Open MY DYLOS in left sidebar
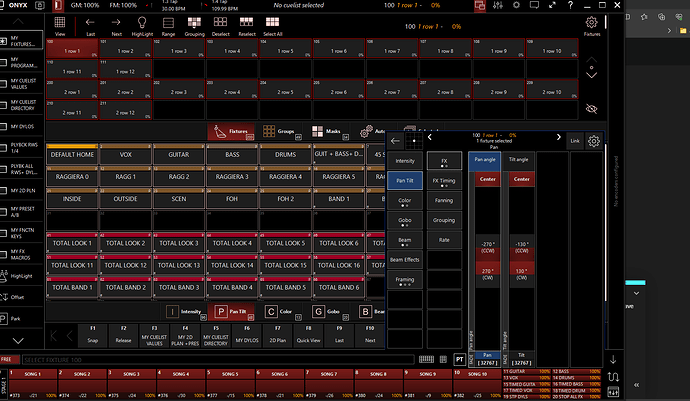This screenshot has width=690, height=401. click(x=22, y=127)
